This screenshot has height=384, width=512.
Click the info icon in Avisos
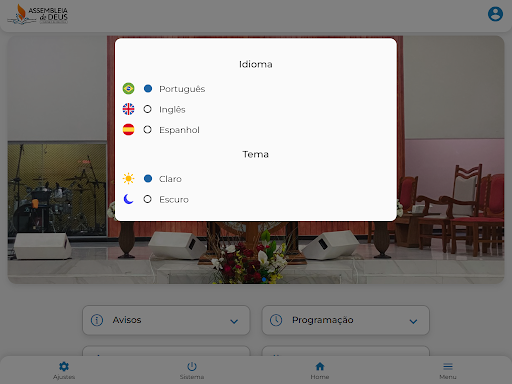pos(97,320)
